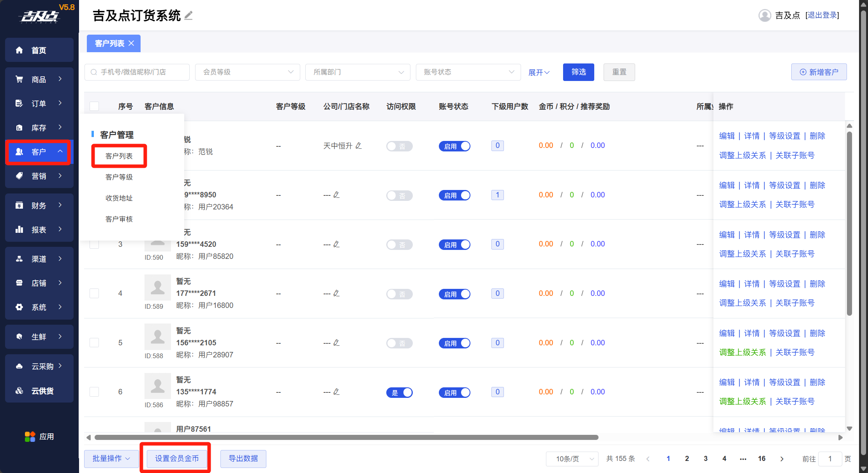This screenshot has width=868, height=473.
Task: Open the 10条/页 page size dropdown
Action: [x=572, y=459]
